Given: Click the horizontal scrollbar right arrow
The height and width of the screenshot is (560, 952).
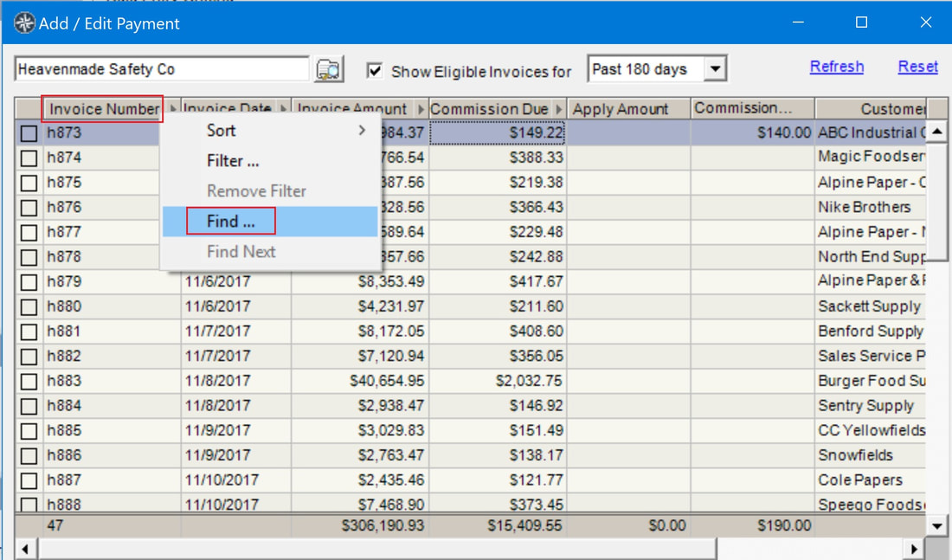Looking at the screenshot, I should (915, 549).
